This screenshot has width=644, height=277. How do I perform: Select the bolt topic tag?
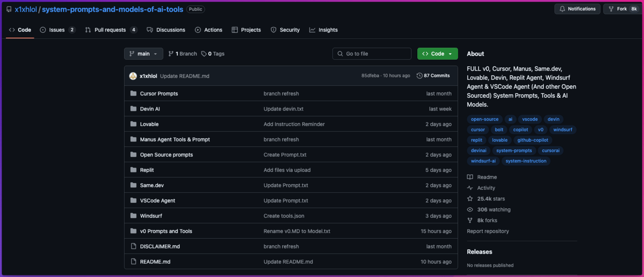pos(499,130)
